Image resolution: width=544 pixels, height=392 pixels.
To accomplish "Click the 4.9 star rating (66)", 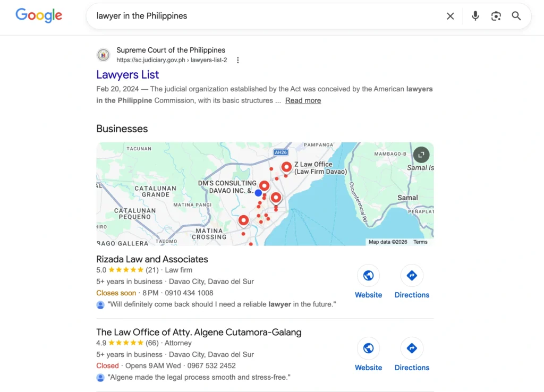I will point(127,343).
